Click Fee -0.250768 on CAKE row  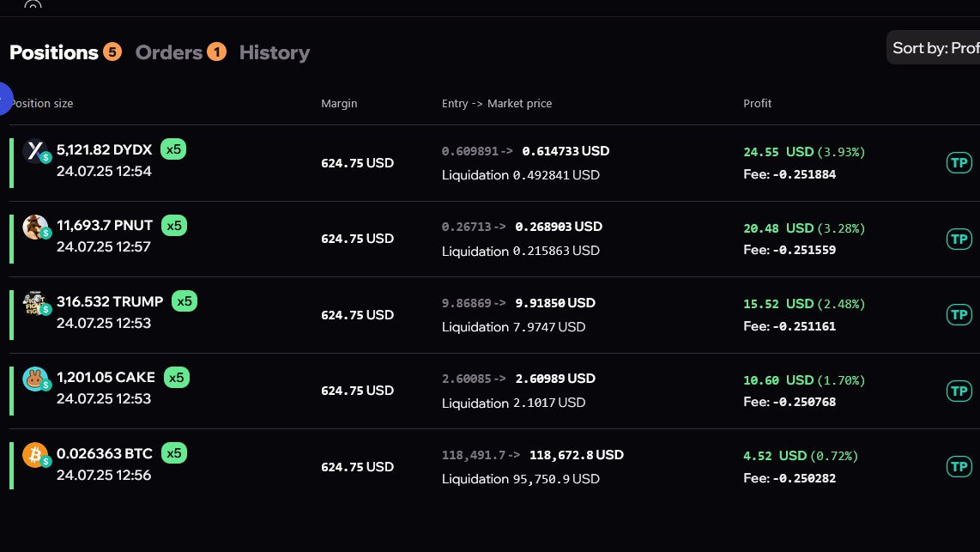pyautogui.click(x=789, y=402)
